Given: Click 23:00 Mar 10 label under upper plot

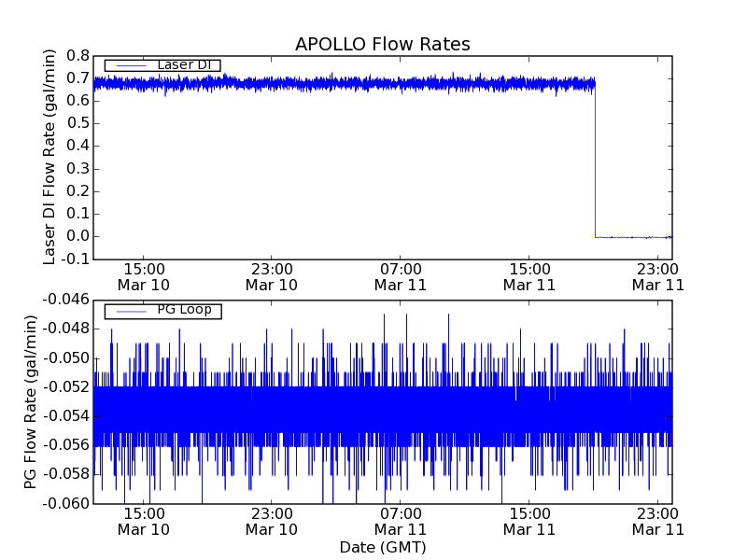Looking at the screenshot, I should click(271, 276).
